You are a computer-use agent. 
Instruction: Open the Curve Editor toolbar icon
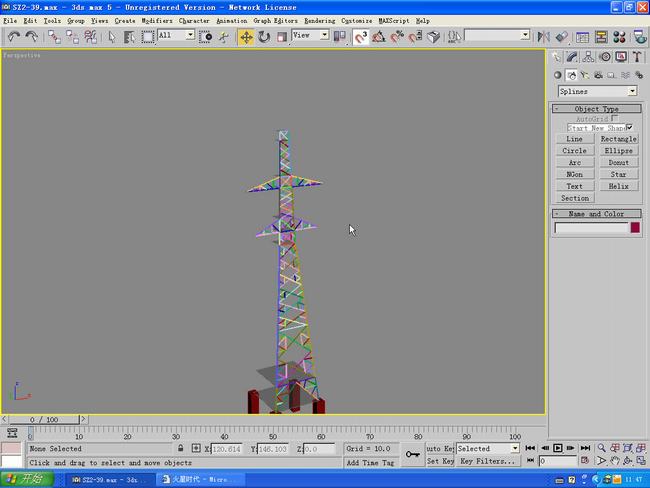click(582, 37)
